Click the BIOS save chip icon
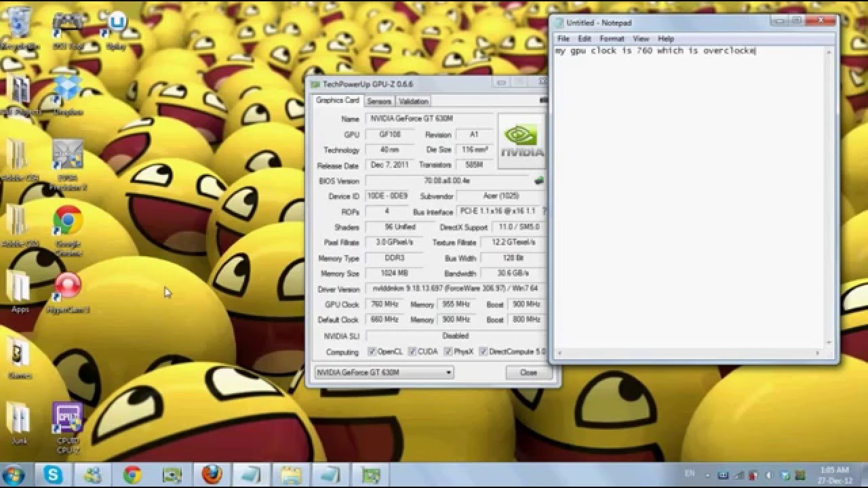 click(x=539, y=181)
